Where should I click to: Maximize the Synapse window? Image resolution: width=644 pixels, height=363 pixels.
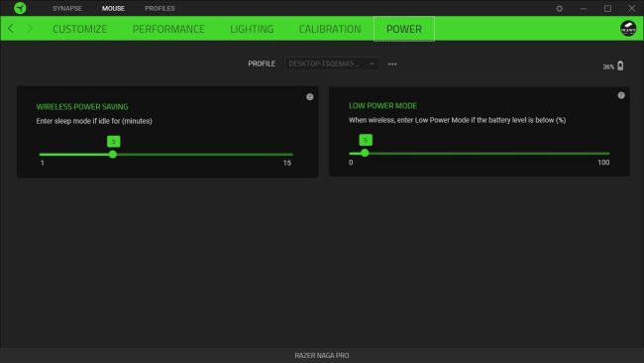(x=607, y=8)
